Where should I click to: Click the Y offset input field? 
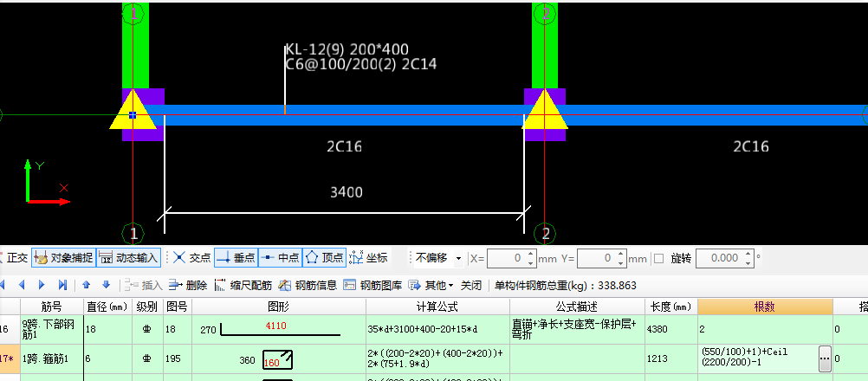pyautogui.click(x=596, y=258)
